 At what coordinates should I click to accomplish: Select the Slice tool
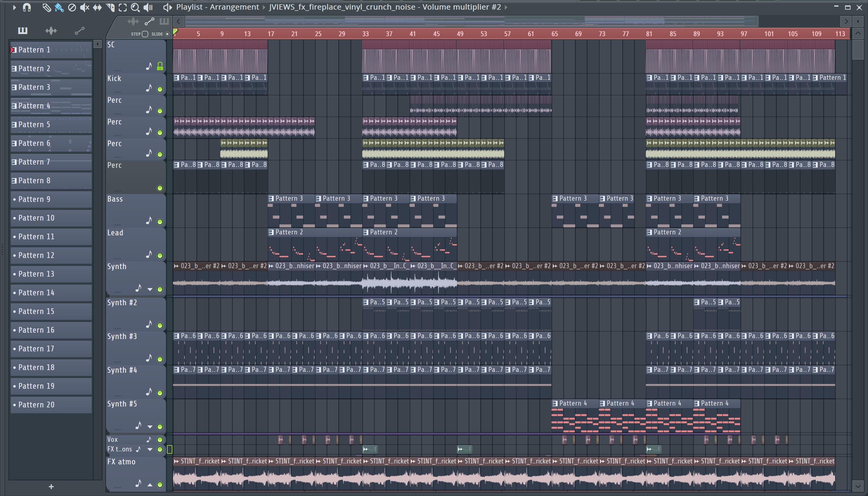coord(110,7)
